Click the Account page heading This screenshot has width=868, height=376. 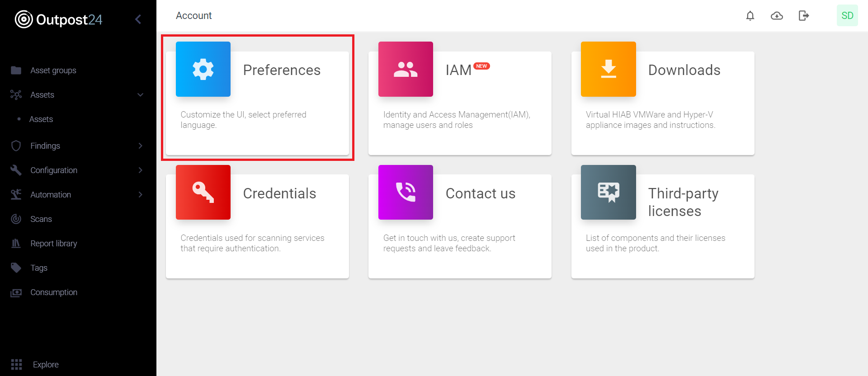[193, 15]
